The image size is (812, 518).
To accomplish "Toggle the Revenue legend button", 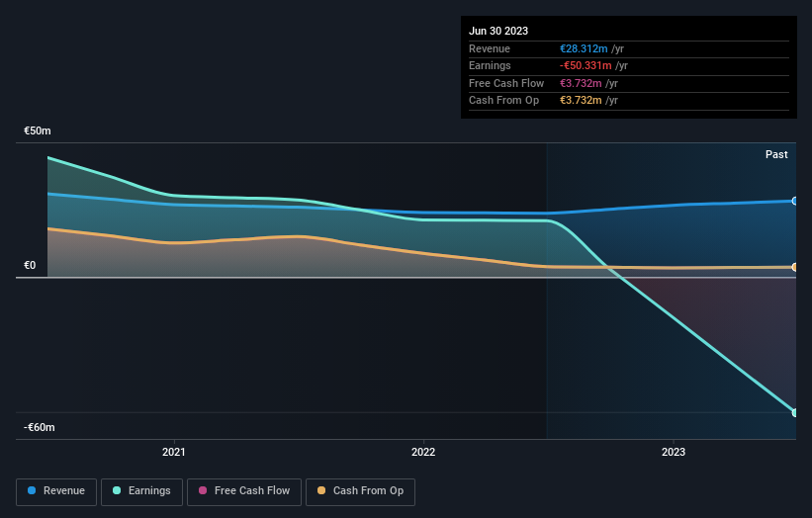I will pos(56,491).
